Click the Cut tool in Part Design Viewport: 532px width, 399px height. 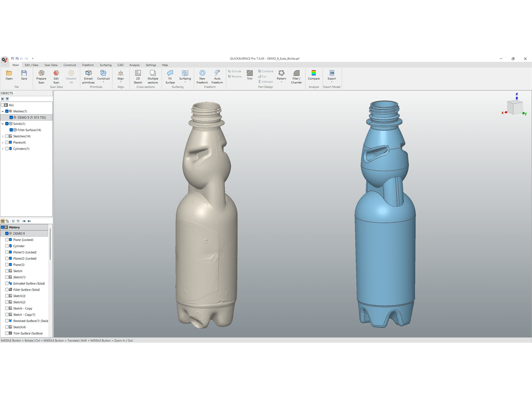coord(262,76)
